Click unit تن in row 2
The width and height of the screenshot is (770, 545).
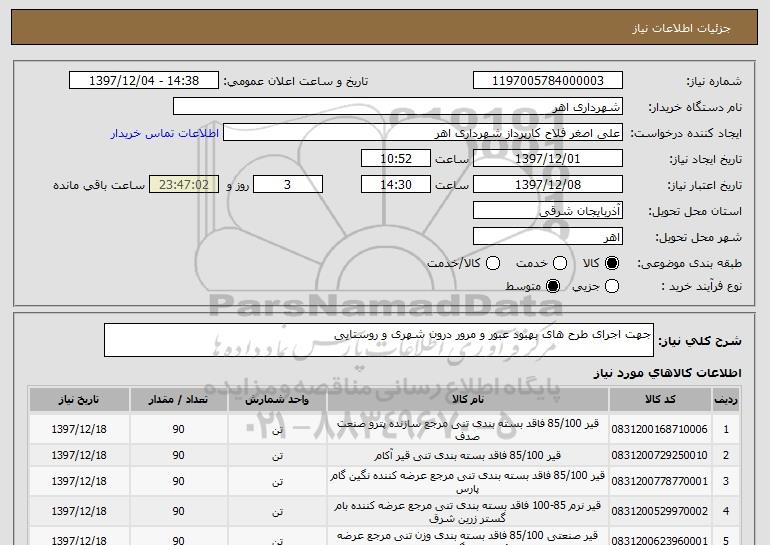tap(277, 456)
